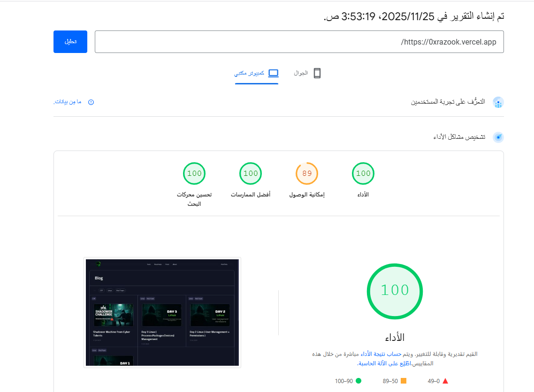Click تشخيص مشاكل الأداء heading
The height and width of the screenshot is (392, 534).
click(459, 137)
